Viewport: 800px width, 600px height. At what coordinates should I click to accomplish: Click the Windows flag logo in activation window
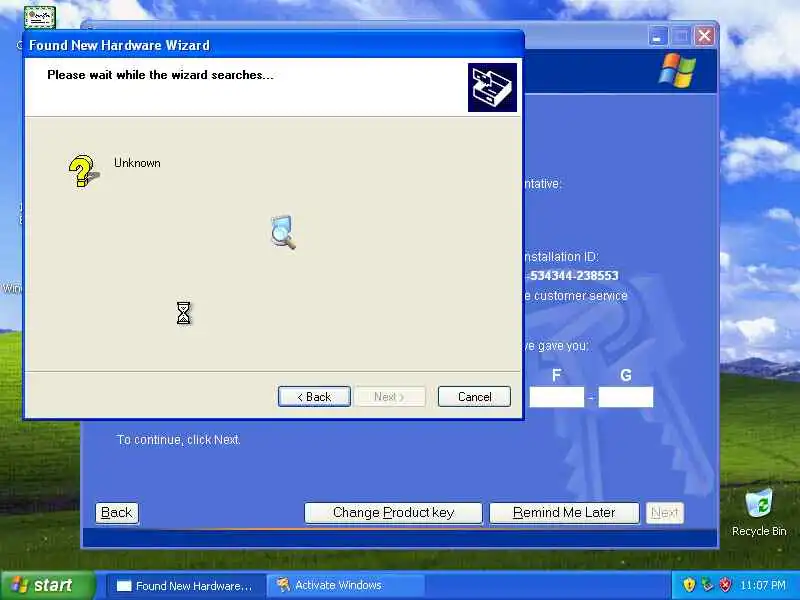677,70
